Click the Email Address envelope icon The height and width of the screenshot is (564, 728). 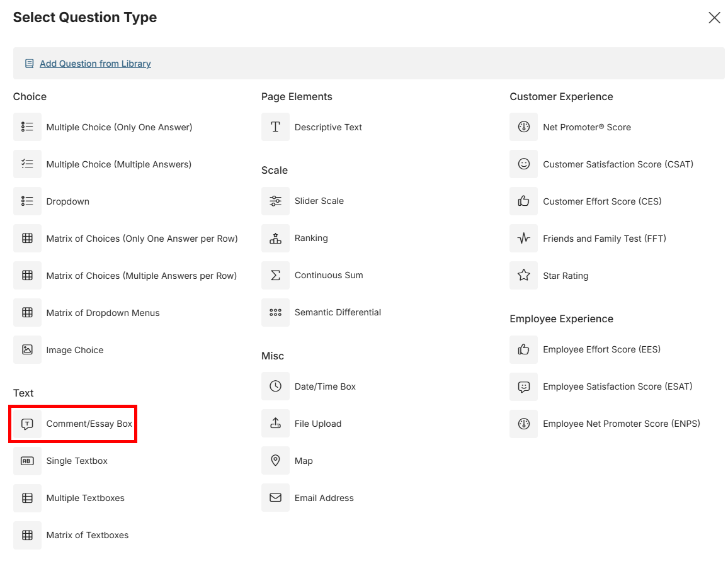pos(275,498)
